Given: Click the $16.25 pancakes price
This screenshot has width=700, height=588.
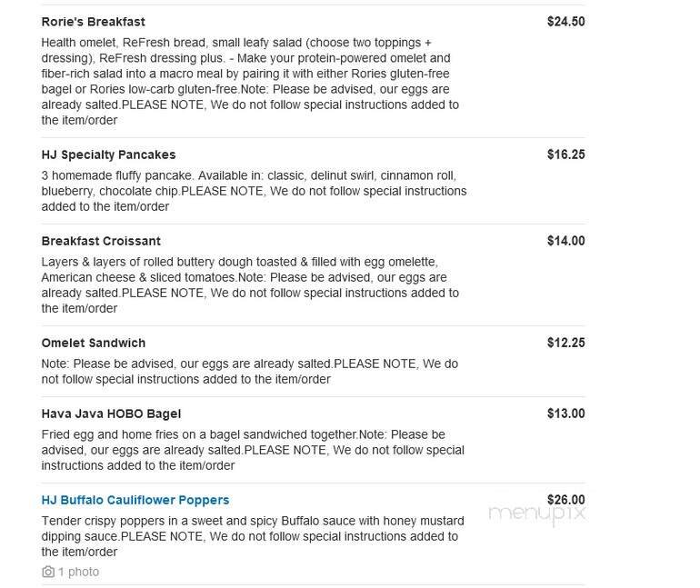Looking at the screenshot, I should tap(565, 154).
